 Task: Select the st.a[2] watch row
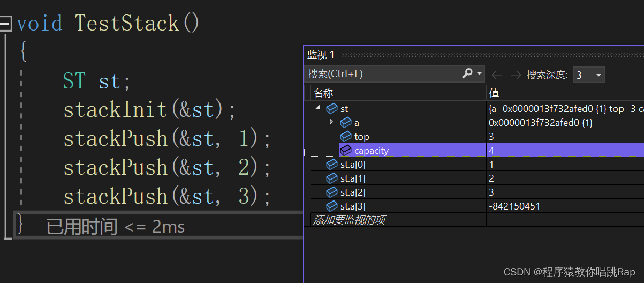[474, 192]
